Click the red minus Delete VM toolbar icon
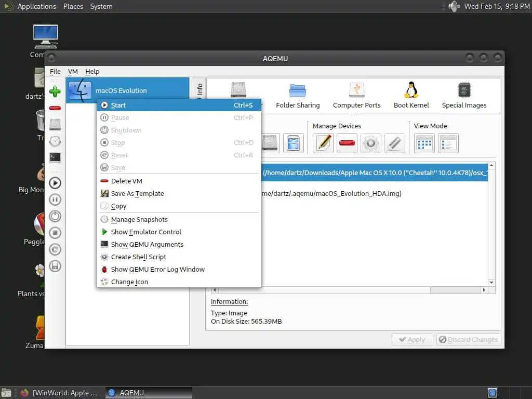The height and width of the screenshot is (399, 532). 55,108
